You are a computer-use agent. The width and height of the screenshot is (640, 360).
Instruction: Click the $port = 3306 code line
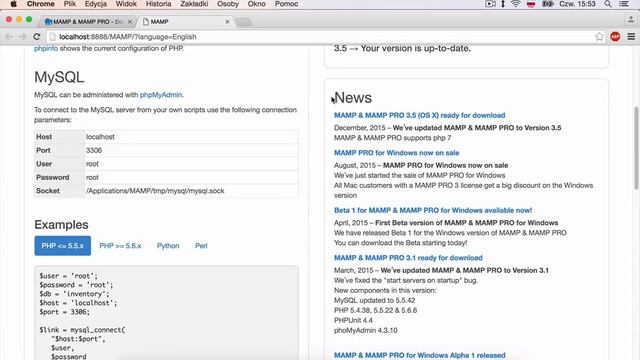tap(64, 312)
